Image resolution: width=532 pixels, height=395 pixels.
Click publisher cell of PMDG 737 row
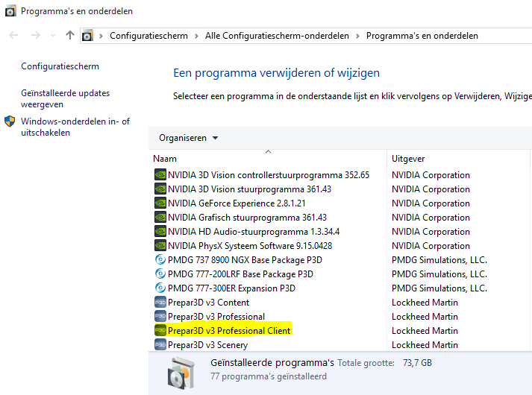(439, 260)
